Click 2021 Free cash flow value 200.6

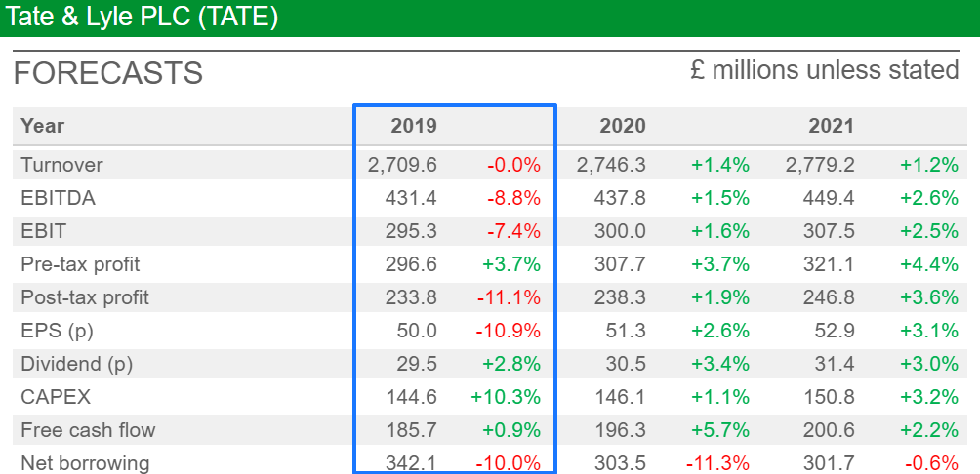click(x=829, y=430)
